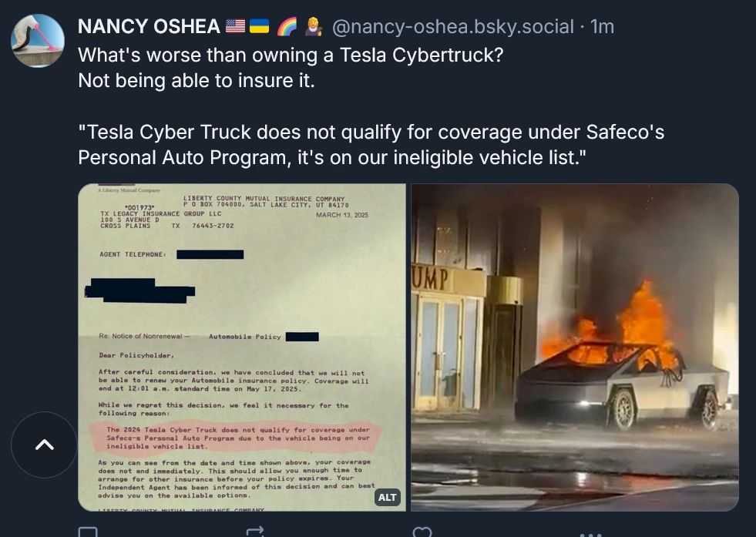The width and height of the screenshot is (756, 537).
Task: Open the @nancy-oshea.bsky.social handle link
Action: [x=453, y=26]
